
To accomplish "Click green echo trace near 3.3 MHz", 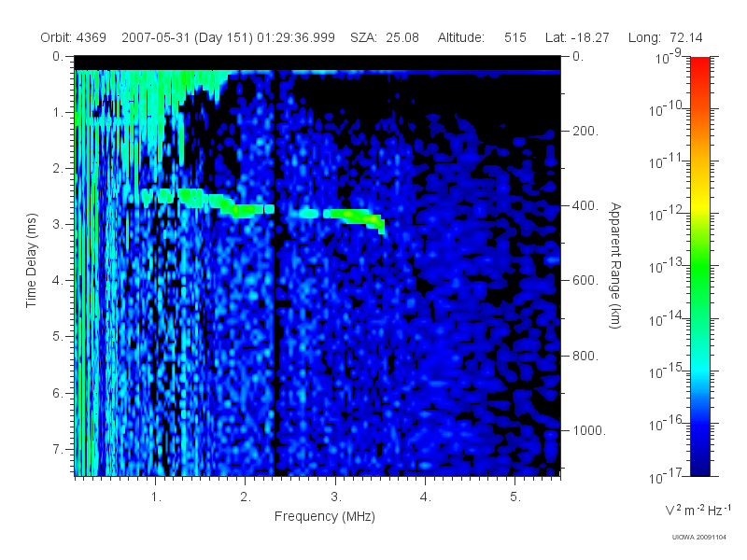I will click(355, 217).
